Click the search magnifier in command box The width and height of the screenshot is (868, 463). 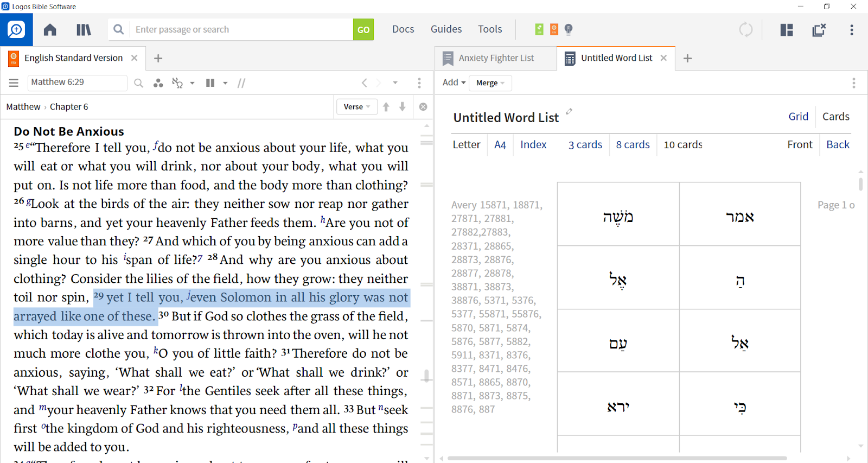point(118,29)
